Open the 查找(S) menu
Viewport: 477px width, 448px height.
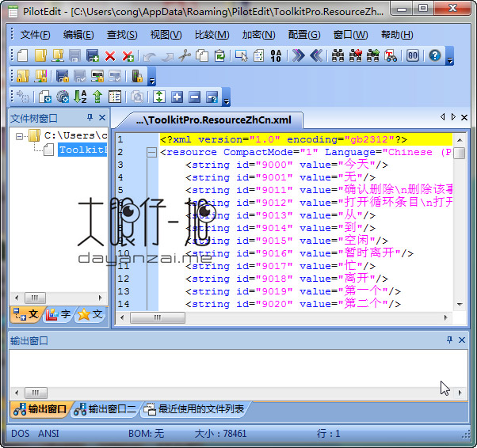122,35
